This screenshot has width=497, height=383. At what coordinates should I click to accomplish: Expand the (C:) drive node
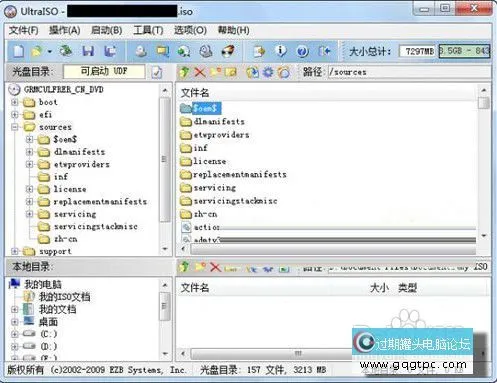click(x=14, y=334)
